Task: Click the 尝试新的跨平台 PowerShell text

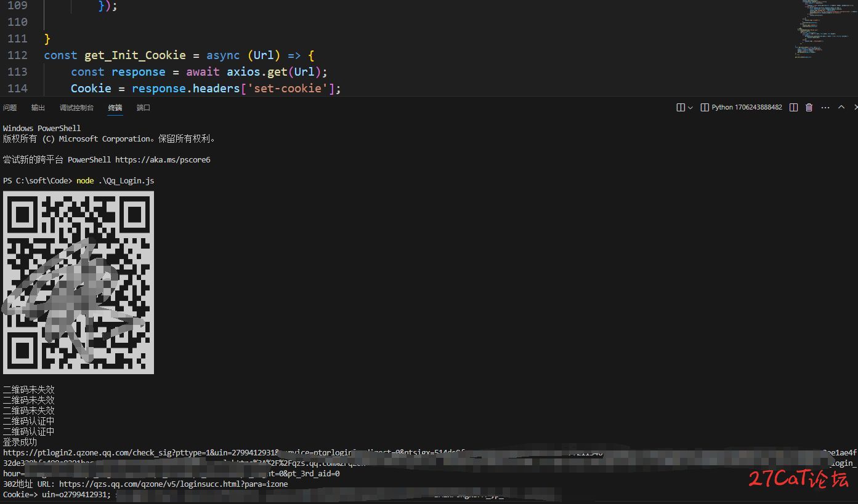Action: (x=57, y=159)
